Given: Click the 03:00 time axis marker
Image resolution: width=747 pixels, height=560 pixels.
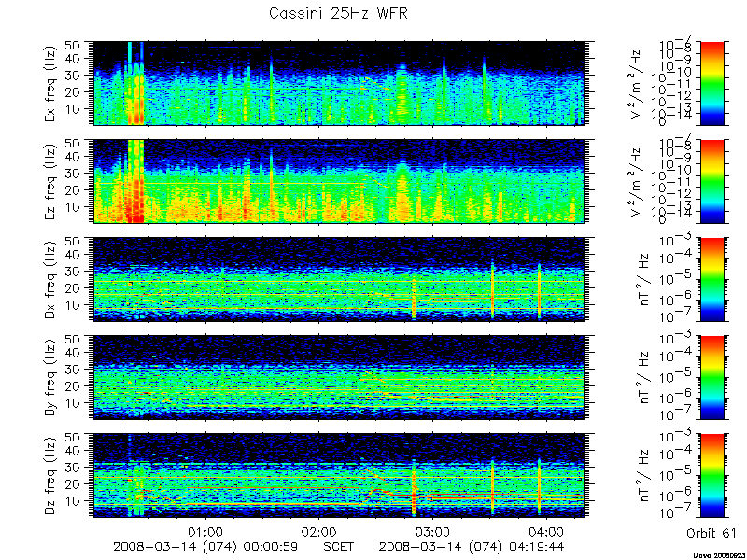Looking at the screenshot, I should tap(432, 531).
